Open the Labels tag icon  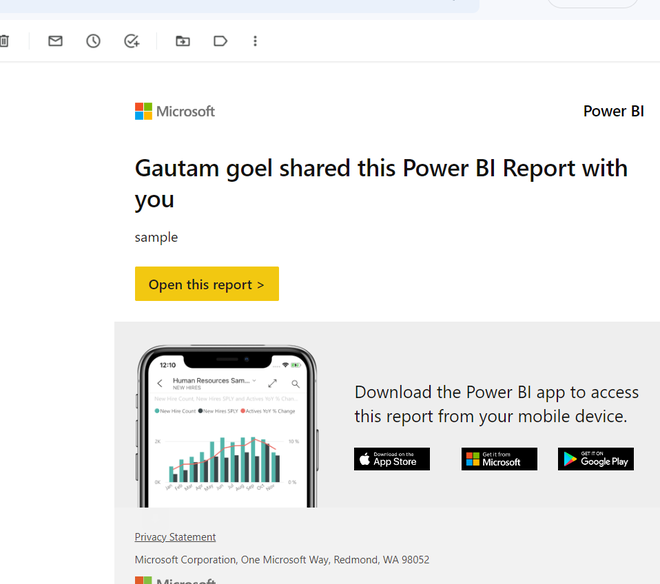(x=220, y=41)
